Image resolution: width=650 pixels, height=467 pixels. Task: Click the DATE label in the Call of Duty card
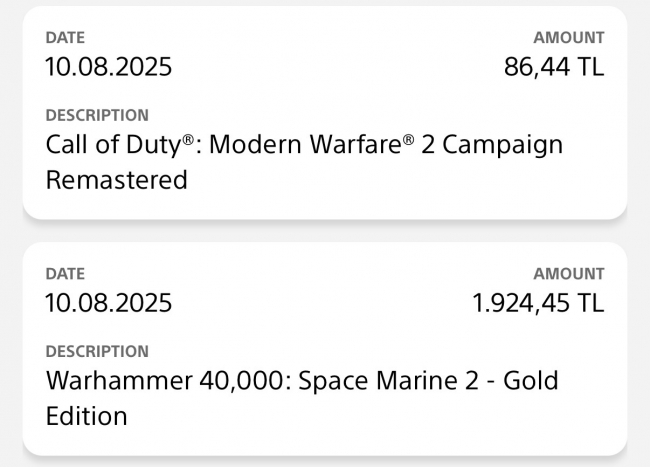pos(65,38)
